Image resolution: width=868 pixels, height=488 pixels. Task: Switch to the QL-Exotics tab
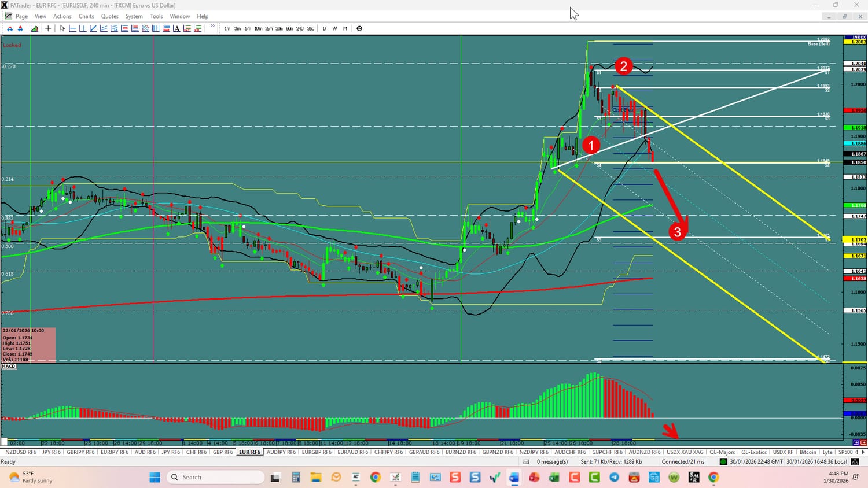(x=754, y=452)
